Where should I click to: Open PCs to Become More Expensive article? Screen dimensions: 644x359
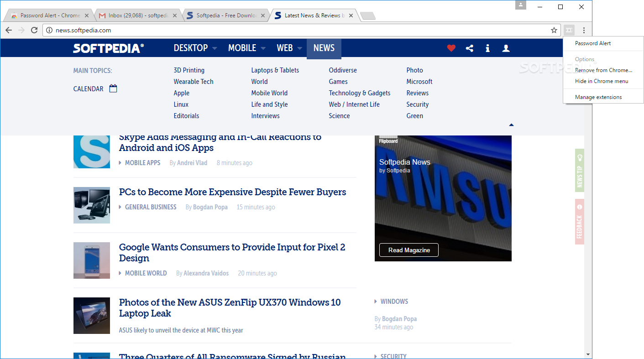(x=233, y=192)
